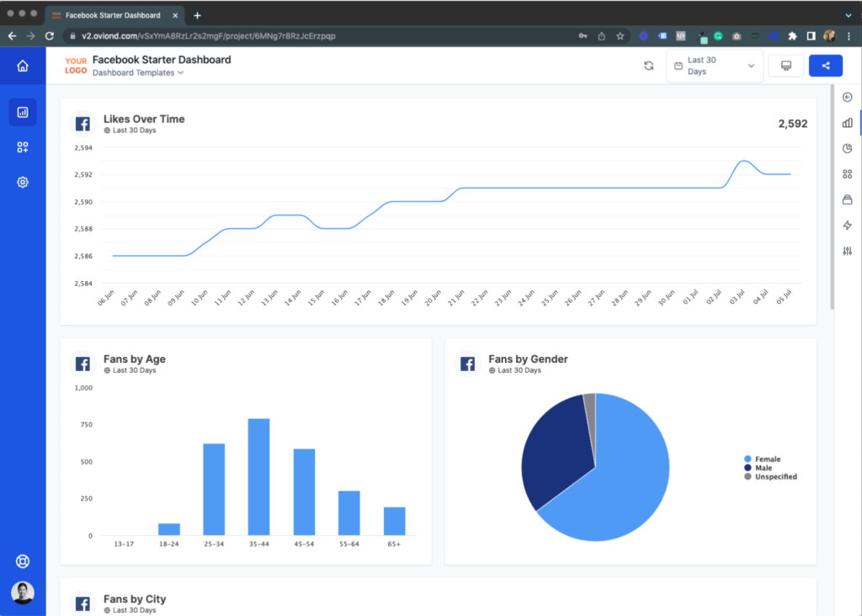Click the Facebook icon on Fans by Age
The image size is (862, 616).
click(83, 364)
